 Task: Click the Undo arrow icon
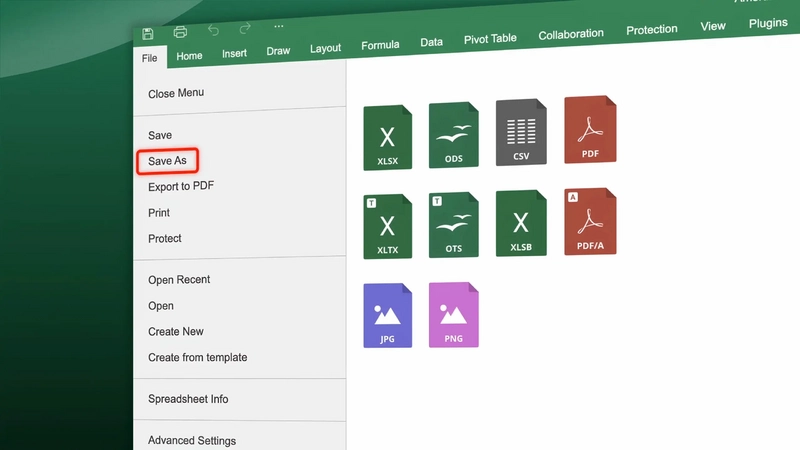coord(213,30)
